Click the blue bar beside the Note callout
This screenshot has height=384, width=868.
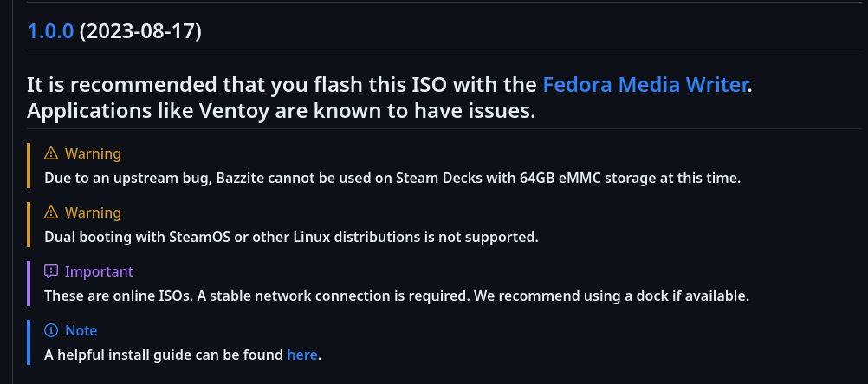(x=29, y=342)
